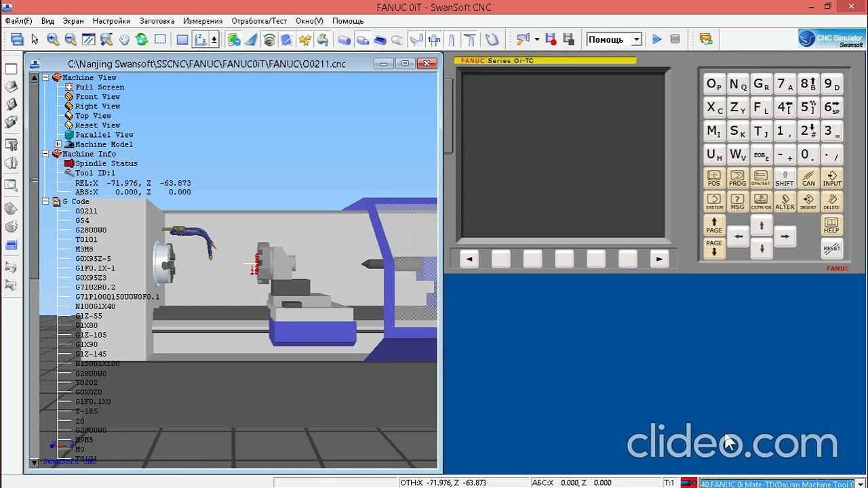Select Right View tree item
Viewport: 868px width, 488px height.
(98, 106)
